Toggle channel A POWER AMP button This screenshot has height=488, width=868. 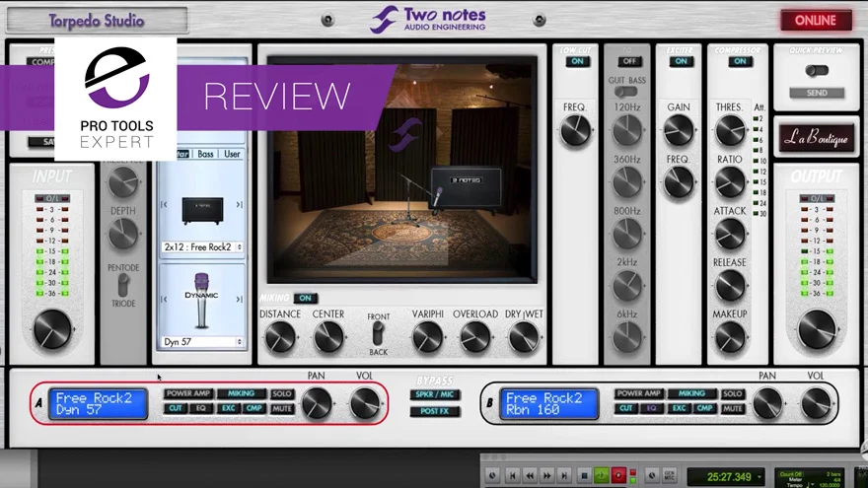(x=187, y=394)
